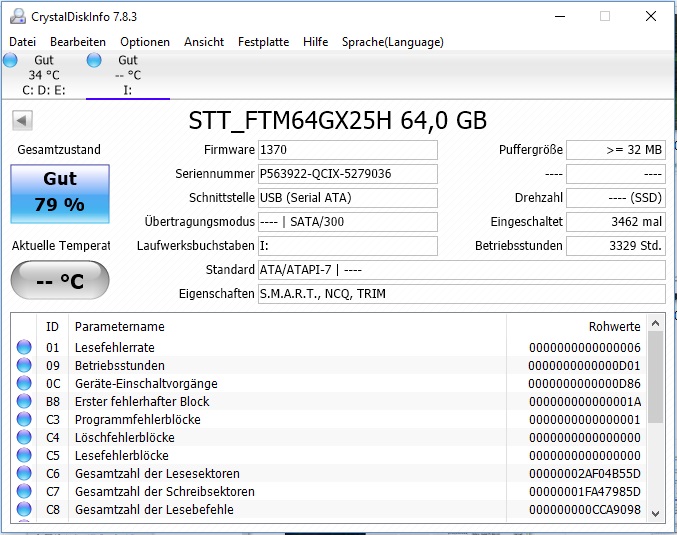Click the Standard field ATA/ATAPI-7
The width and height of the screenshot is (677, 535).
pyautogui.click(x=462, y=270)
